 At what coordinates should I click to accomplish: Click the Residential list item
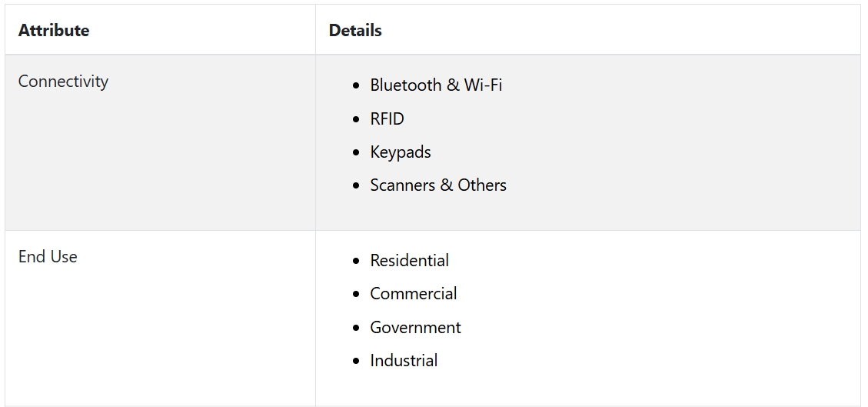click(x=410, y=261)
